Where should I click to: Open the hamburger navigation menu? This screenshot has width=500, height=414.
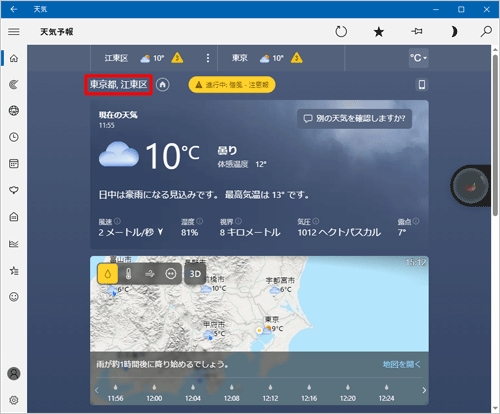[14, 32]
